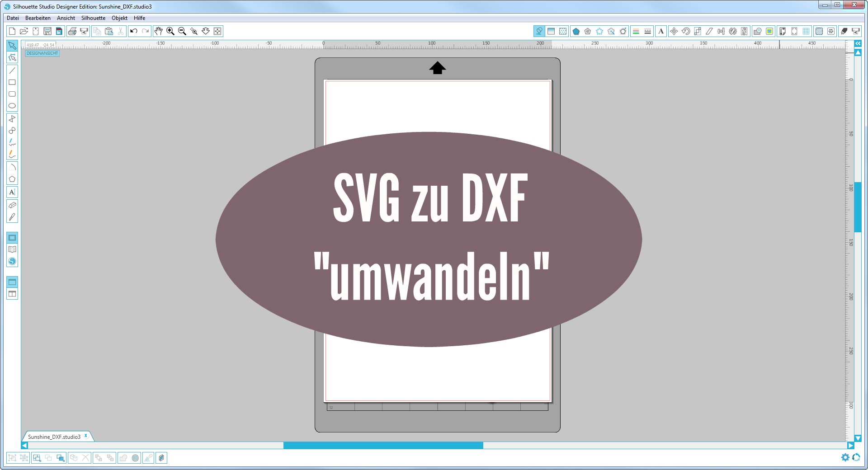Open the Silhouette menu
Viewport: 868px width, 470px height.
pos(93,18)
